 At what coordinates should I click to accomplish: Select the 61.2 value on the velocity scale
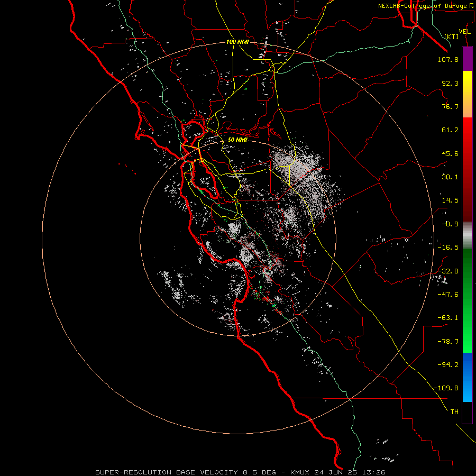click(x=450, y=130)
